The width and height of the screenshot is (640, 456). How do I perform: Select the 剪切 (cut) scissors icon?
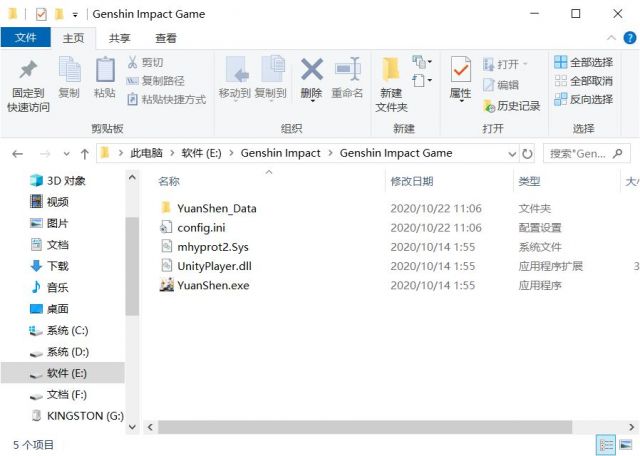[133, 62]
